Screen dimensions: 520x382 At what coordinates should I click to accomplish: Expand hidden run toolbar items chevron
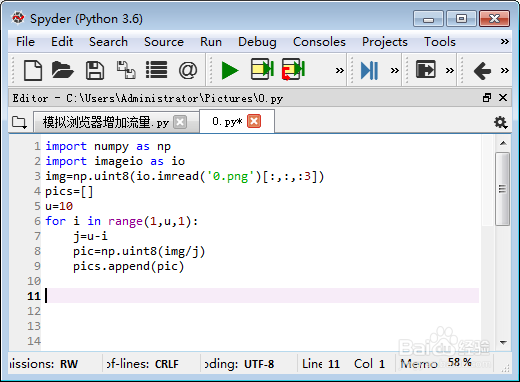339,70
